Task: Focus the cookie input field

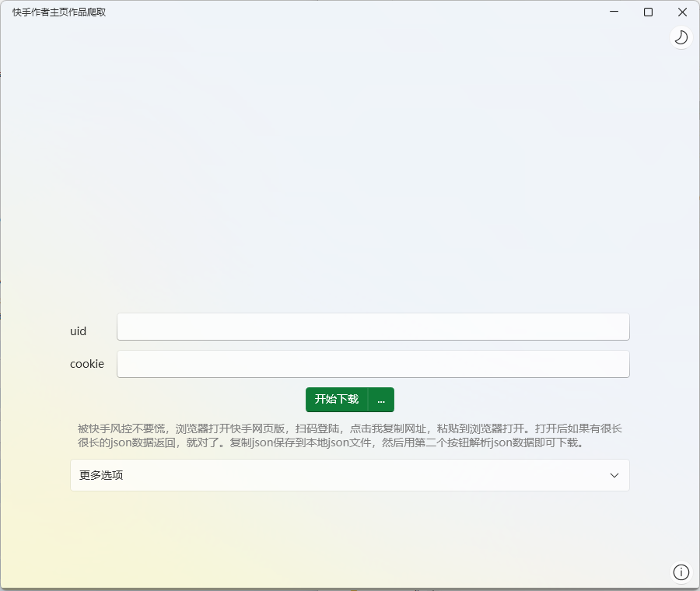Action: click(x=373, y=364)
